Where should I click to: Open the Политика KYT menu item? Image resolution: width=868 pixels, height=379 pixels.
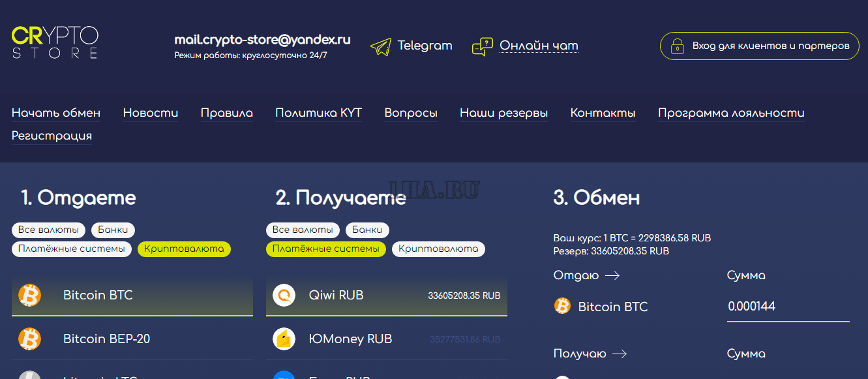click(x=318, y=113)
